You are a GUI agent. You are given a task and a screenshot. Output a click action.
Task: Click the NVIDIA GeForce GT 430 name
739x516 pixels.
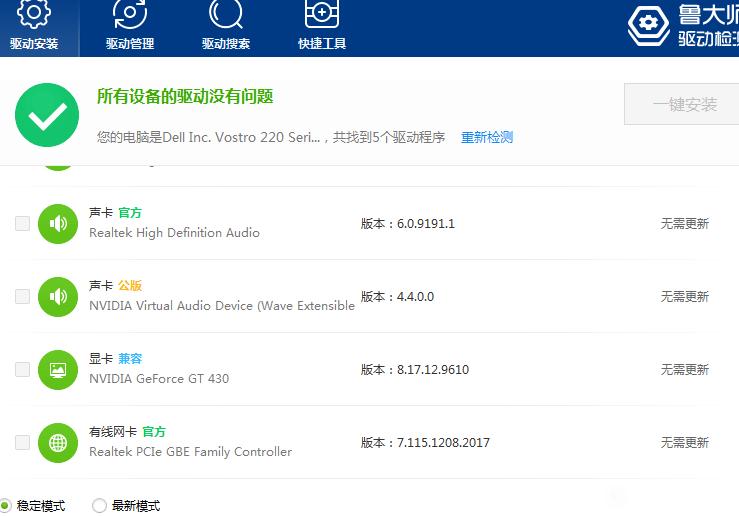tap(159, 379)
